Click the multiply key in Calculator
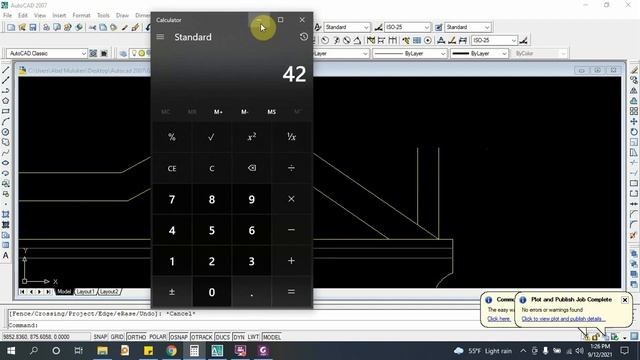Image resolution: width=640 pixels, height=360 pixels. 291,199
